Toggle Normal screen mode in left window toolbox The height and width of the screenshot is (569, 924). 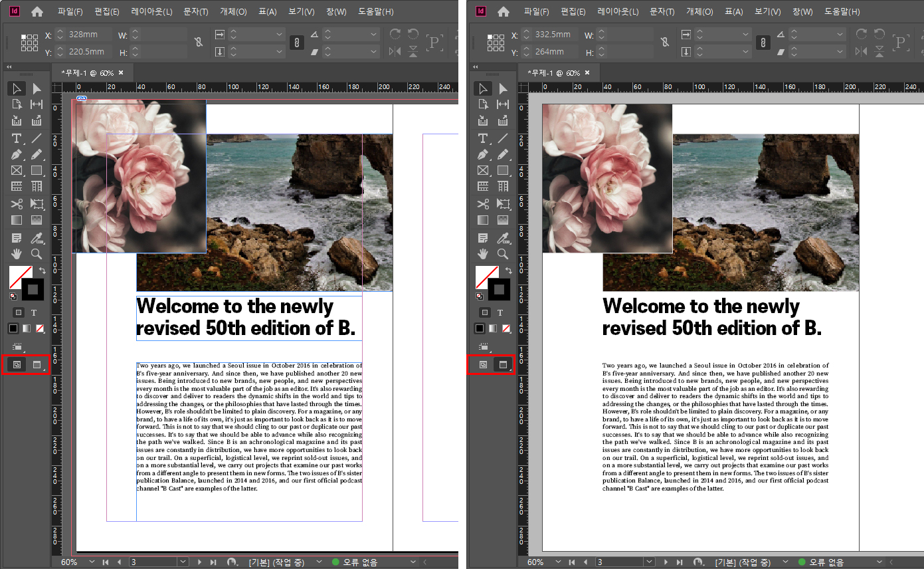pos(17,364)
